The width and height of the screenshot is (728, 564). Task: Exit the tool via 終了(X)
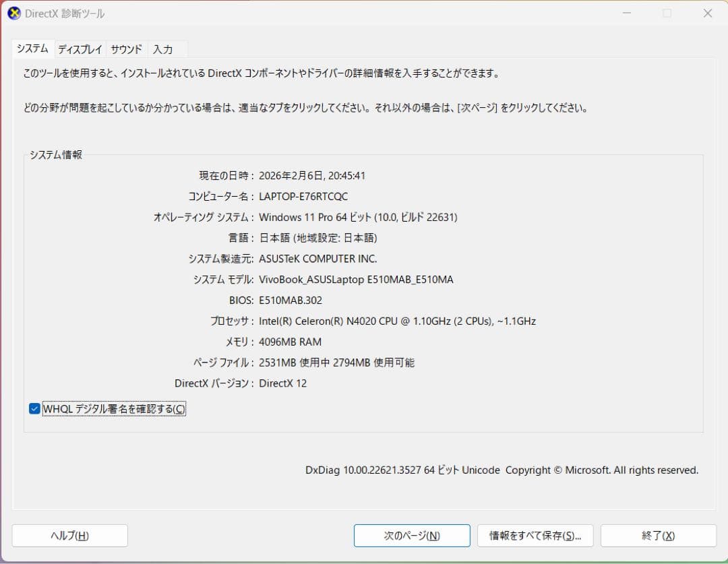[658, 536]
